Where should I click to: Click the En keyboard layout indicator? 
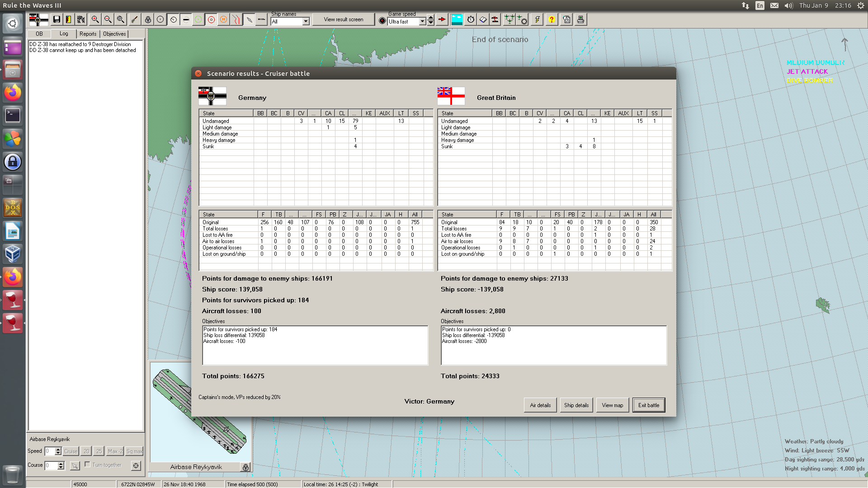pyautogui.click(x=760, y=5)
